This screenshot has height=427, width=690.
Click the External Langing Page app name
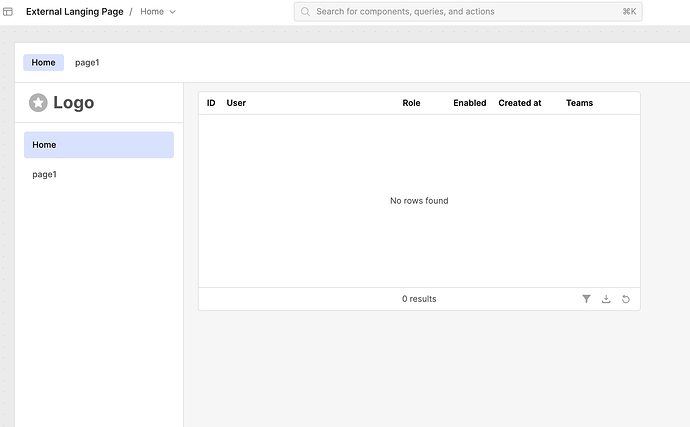pyautogui.click(x=74, y=12)
